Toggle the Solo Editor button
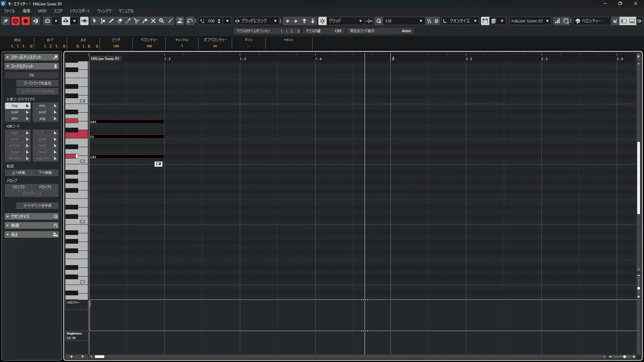The height and width of the screenshot is (362, 644). (15, 21)
